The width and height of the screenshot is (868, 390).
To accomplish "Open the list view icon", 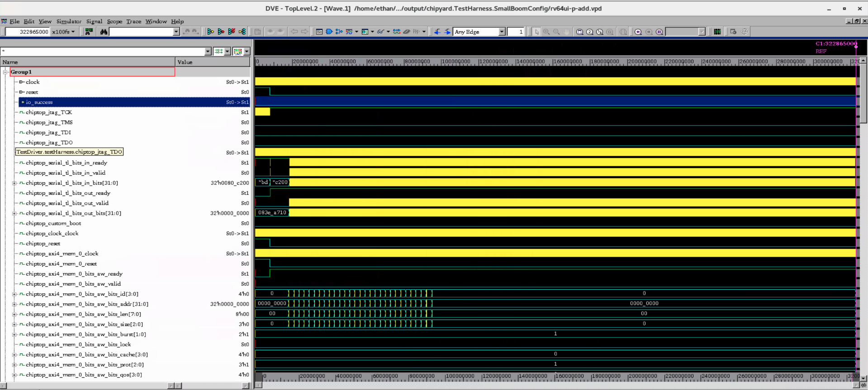I will (x=365, y=32).
